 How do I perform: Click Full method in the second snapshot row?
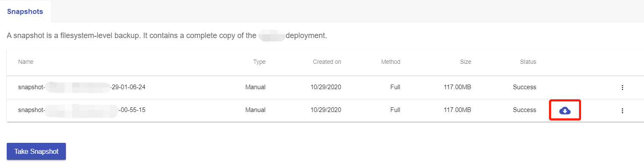click(395, 110)
